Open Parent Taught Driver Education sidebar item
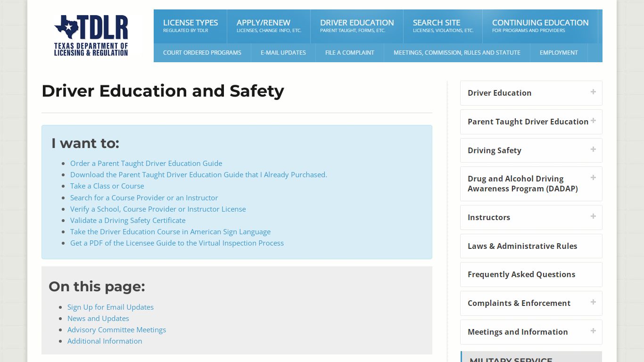 531,122
